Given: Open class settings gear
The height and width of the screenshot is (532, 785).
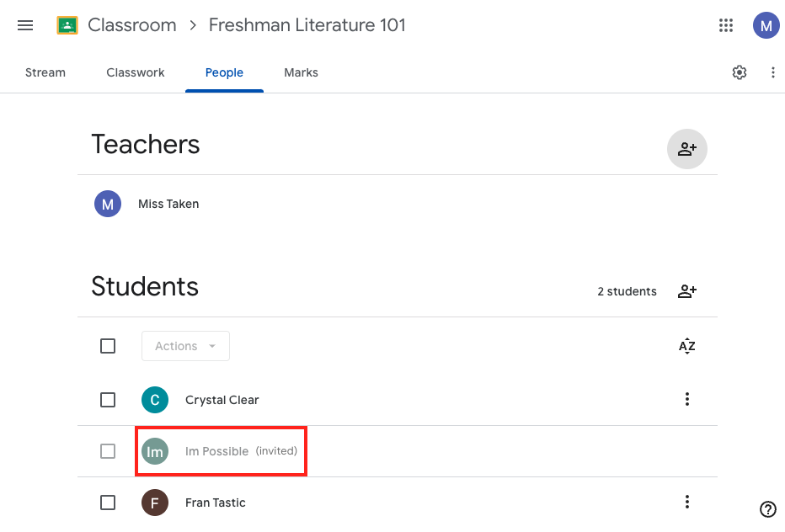Looking at the screenshot, I should (x=740, y=72).
